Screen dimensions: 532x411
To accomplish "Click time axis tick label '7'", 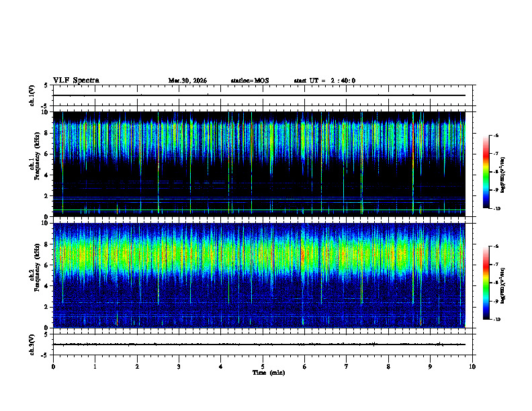I will point(347,367).
